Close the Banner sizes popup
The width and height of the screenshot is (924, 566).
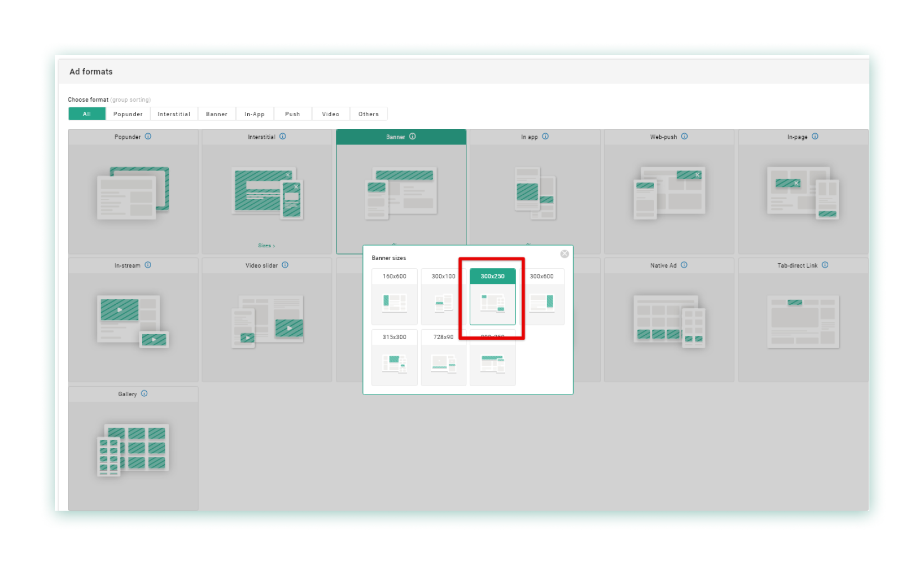point(564,254)
